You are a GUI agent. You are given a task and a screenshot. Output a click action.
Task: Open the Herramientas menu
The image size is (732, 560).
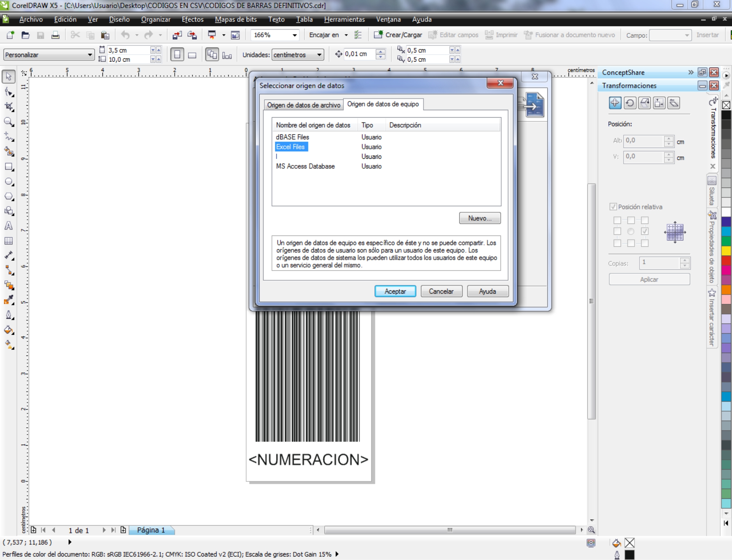[344, 19]
